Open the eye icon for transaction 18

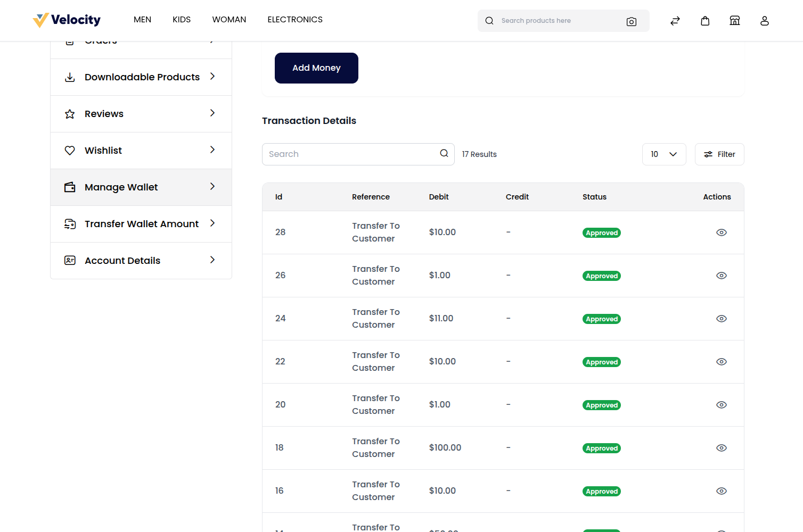[722, 447]
